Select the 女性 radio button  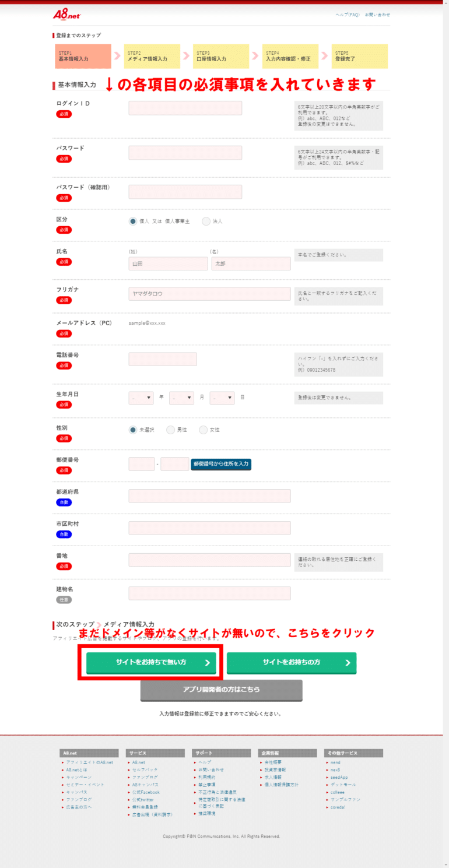pyautogui.click(x=203, y=430)
